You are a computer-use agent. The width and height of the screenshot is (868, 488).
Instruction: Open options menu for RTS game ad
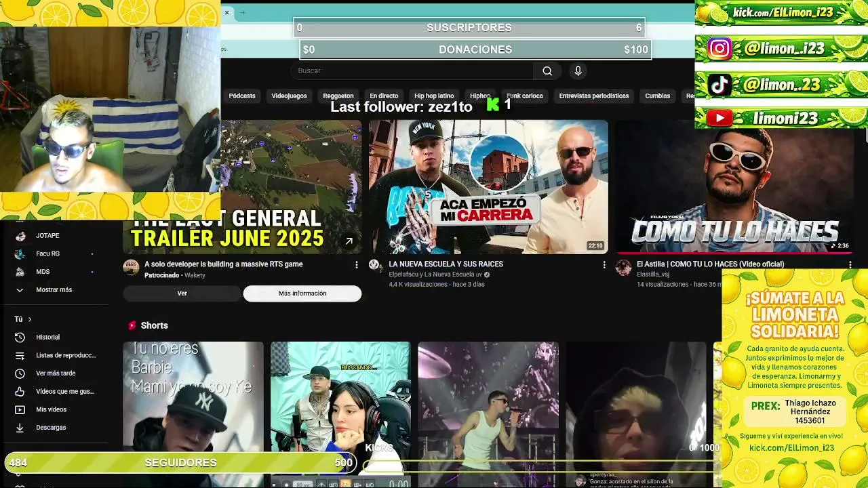pyautogui.click(x=356, y=265)
